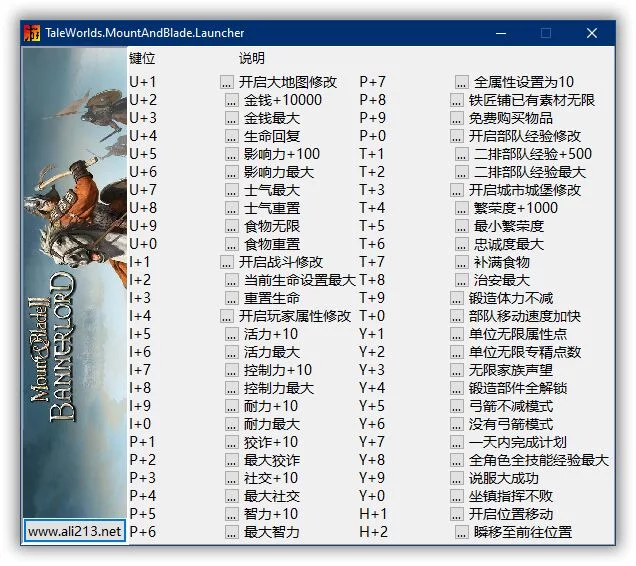
Task: Tick the 单位无限属性点 checkbox
Action: [x=457, y=334]
